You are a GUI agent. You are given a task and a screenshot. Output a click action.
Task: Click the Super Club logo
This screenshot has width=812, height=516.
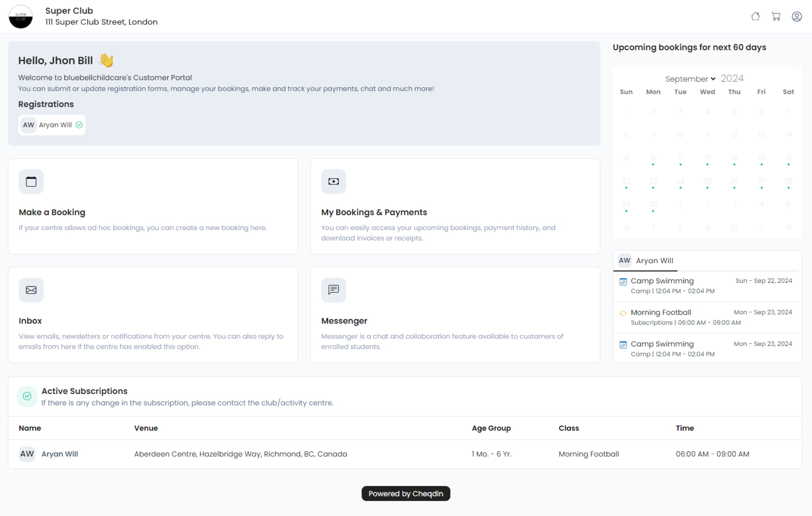point(21,16)
